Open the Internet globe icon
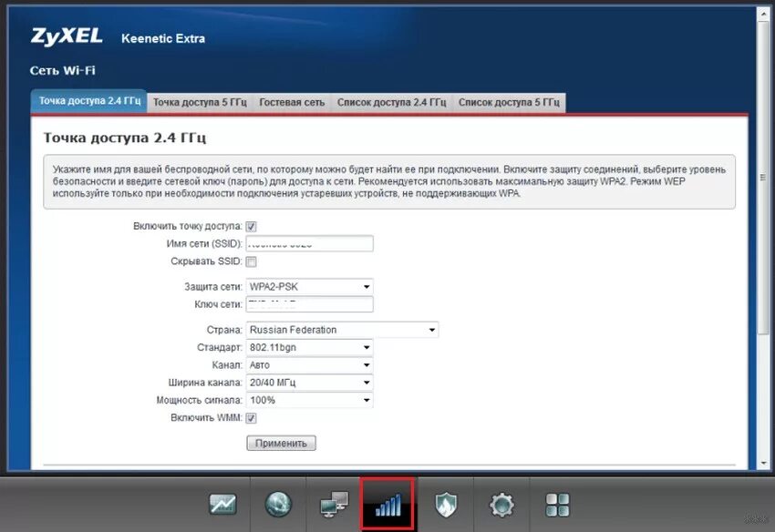Screen dimensions: 775x532 (x=278, y=505)
